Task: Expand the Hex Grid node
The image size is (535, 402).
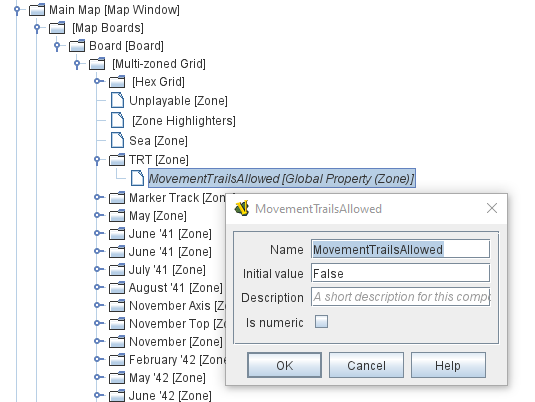Action: (x=98, y=81)
